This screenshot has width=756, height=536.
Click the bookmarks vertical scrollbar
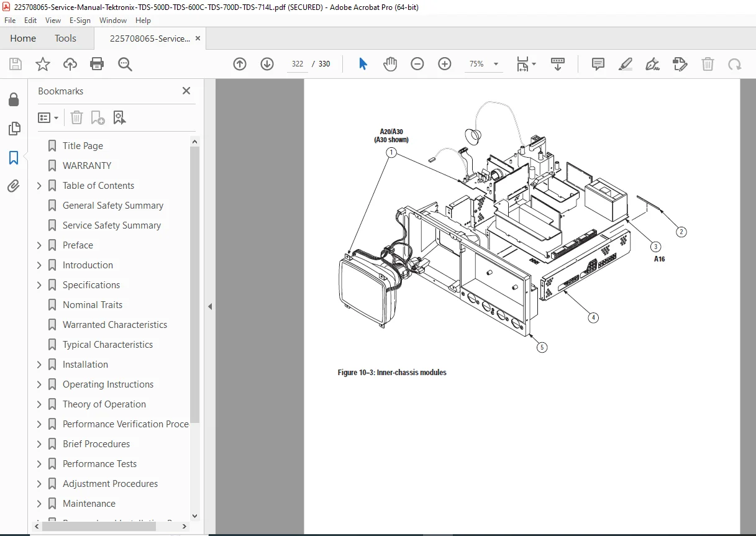click(x=194, y=284)
